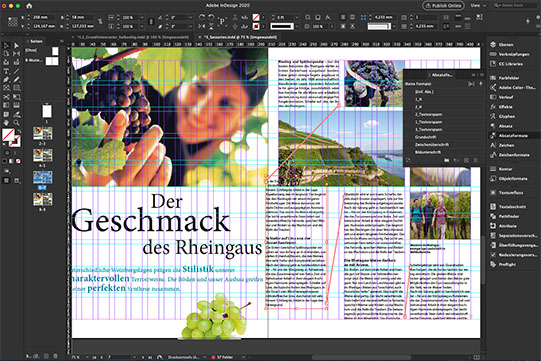The width and height of the screenshot is (541, 361).
Task: Click rotate 90° clockwise icon
Action: click(202, 17)
